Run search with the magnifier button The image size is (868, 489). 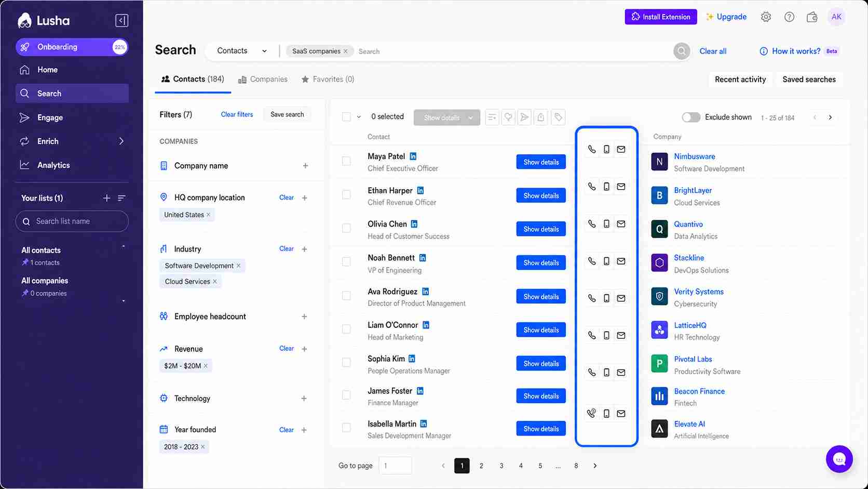pyautogui.click(x=682, y=51)
